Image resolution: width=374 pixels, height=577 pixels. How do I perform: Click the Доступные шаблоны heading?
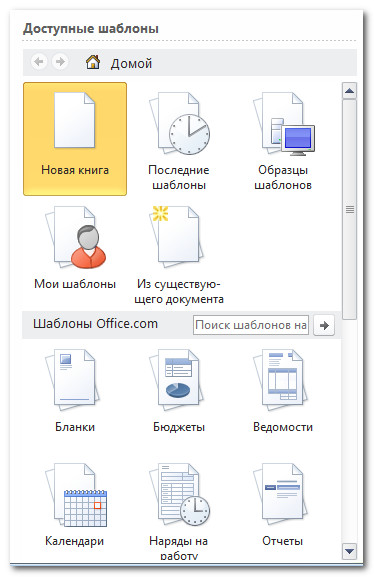(91, 29)
